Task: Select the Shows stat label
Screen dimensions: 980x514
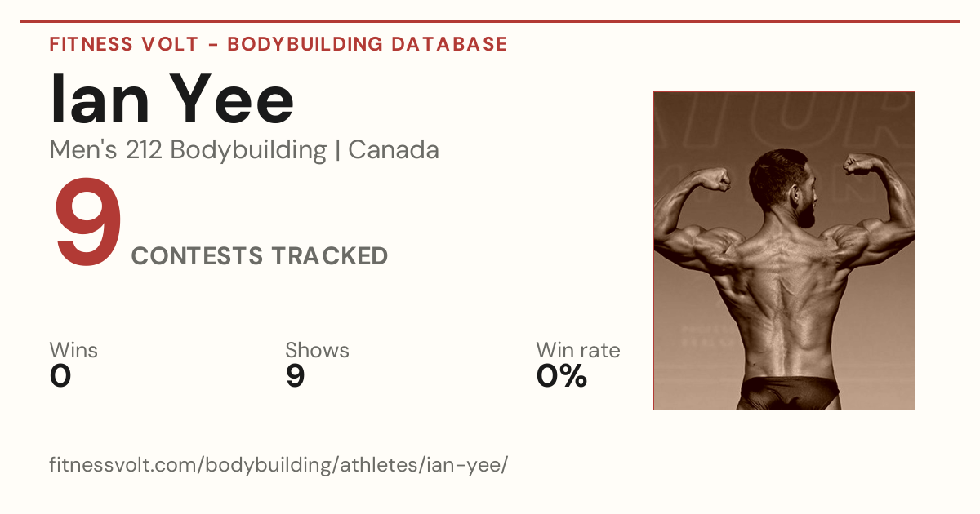Action: coord(317,350)
